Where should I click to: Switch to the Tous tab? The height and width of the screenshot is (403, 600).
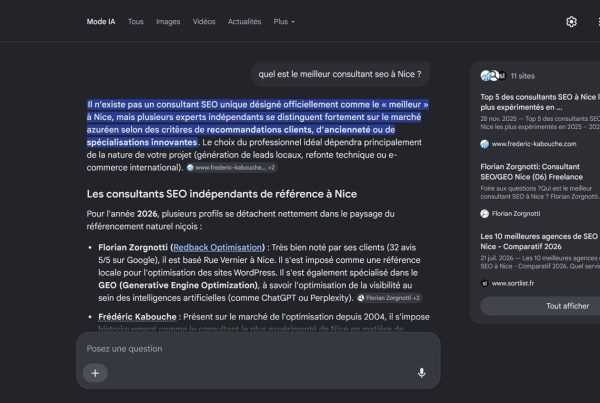[x=135, y=22]
